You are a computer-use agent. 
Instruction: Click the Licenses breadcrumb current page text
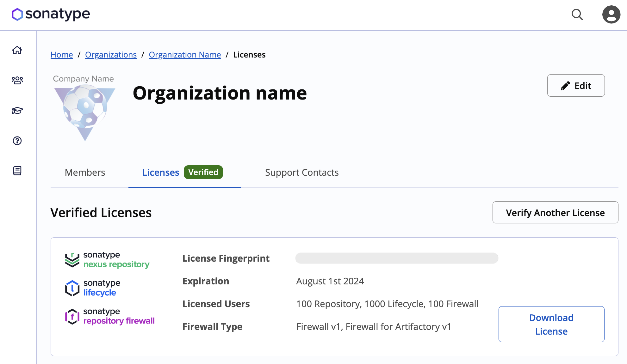pos(249,55)
